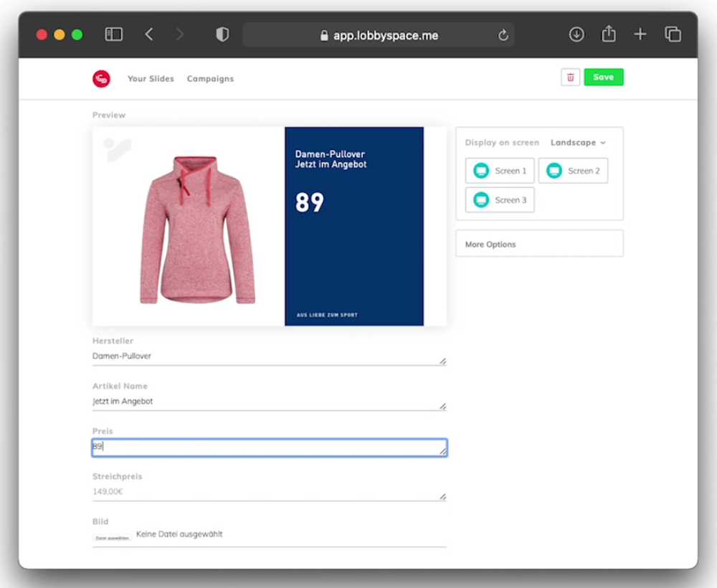Viewport: 717px width, 588px height.
Task: Open Your Slides menu item
Action: 151,79
